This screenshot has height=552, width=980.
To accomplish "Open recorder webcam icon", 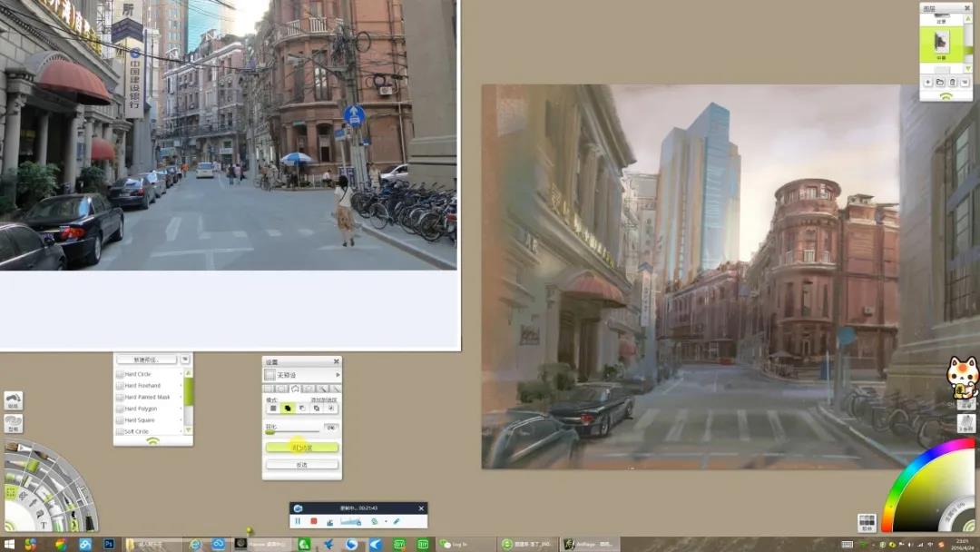I will 375,521.
